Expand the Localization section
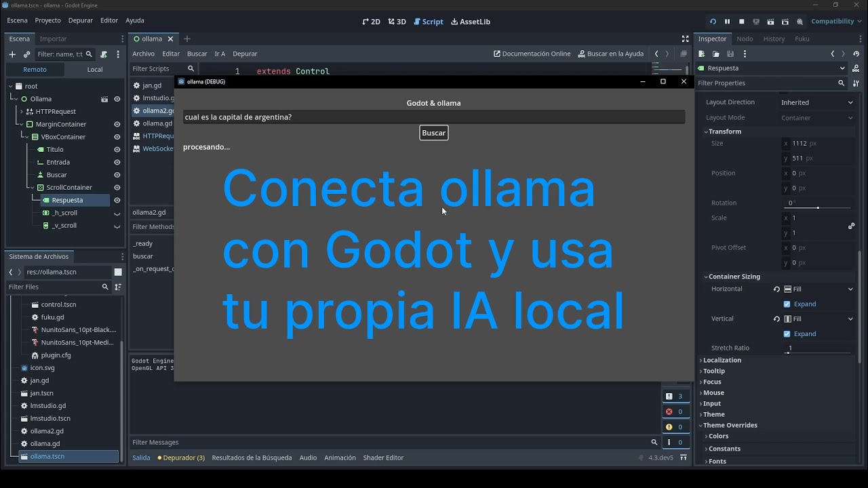This screenshot has width=868, height=488. pyautogui.click(x=722, y=360)
